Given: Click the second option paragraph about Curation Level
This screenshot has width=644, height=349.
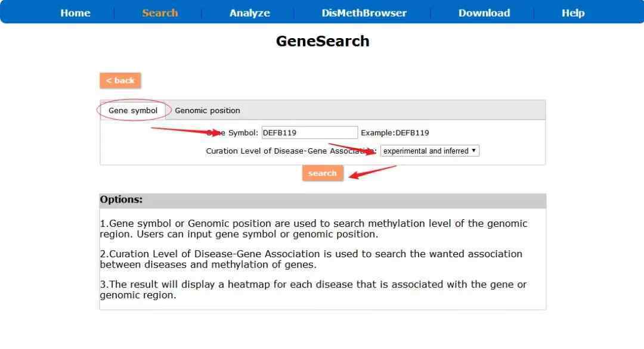Looking at the screenshot, I should [x=311, y=259].
